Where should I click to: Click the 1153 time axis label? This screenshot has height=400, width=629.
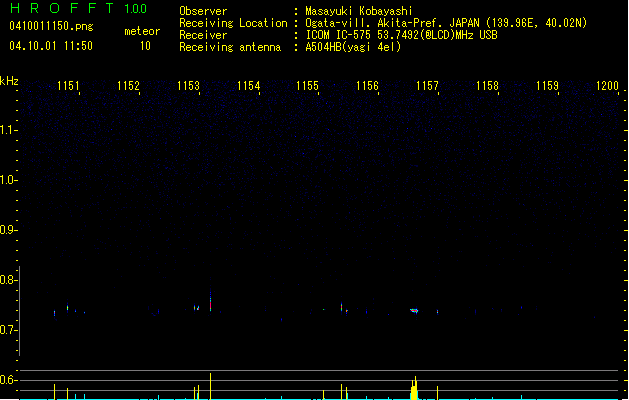(188, 86)
